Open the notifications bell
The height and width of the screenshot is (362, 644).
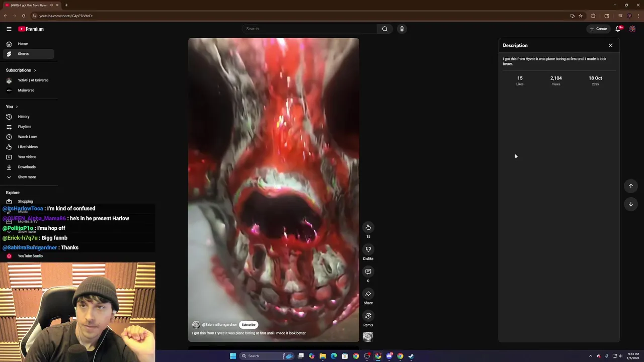(618, 29)
